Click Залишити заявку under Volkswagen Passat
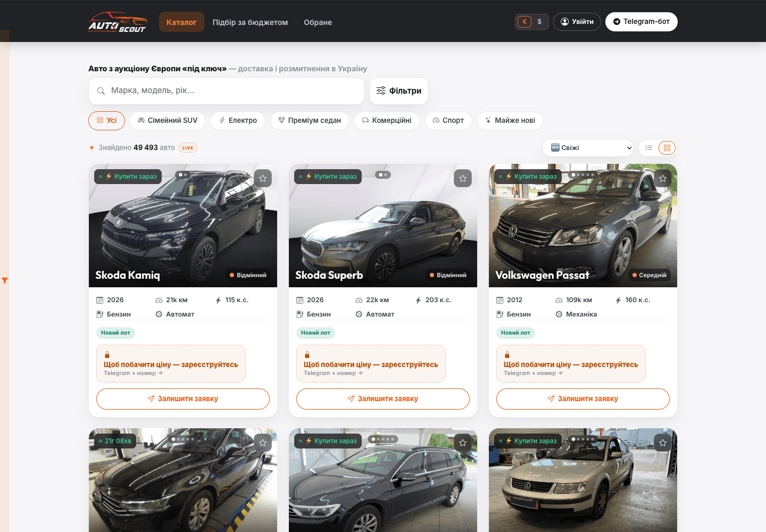 coord(583,399)
